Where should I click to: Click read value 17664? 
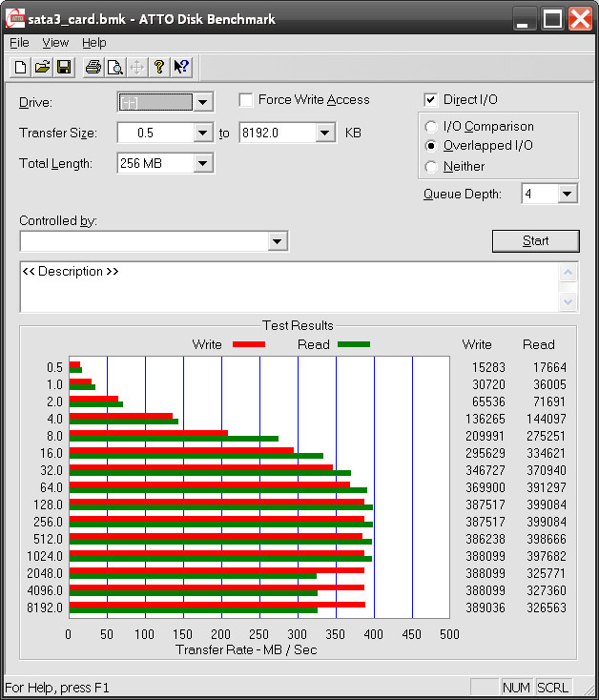pyautogui.click(x=549, y=367)
